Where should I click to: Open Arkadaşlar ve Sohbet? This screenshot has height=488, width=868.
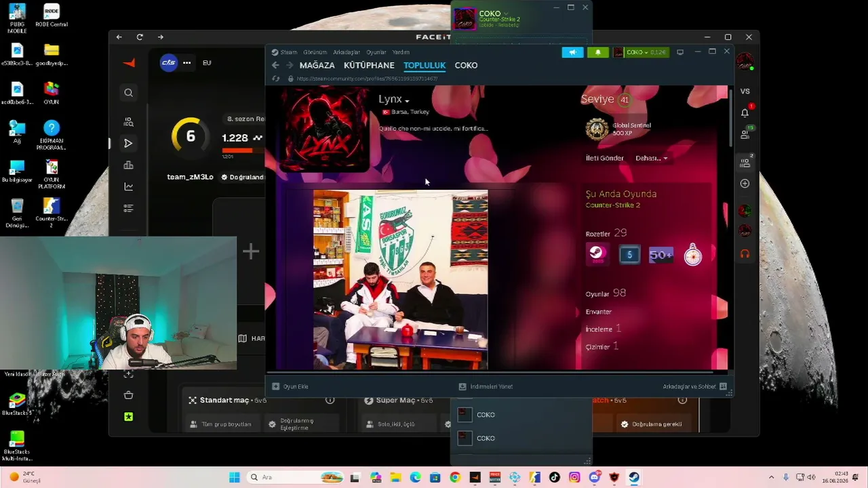(x=694, y=386)
